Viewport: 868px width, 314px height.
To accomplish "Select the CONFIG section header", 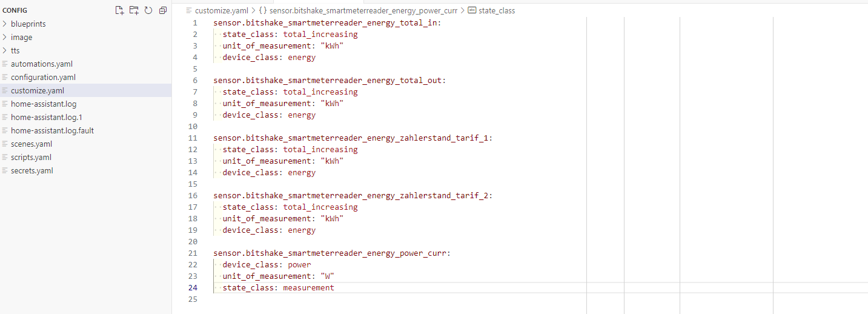I will coord(15,10).
